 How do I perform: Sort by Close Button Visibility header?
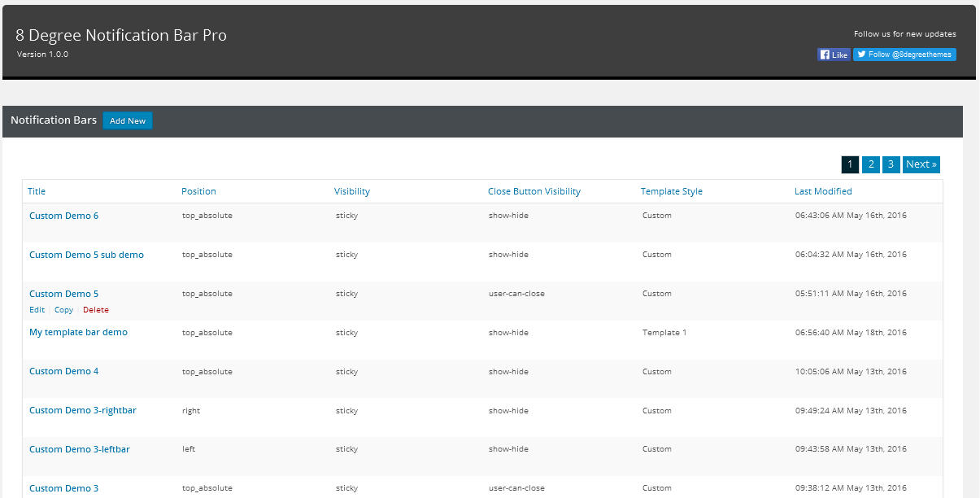pyautogui.click(x=534, y=191)
